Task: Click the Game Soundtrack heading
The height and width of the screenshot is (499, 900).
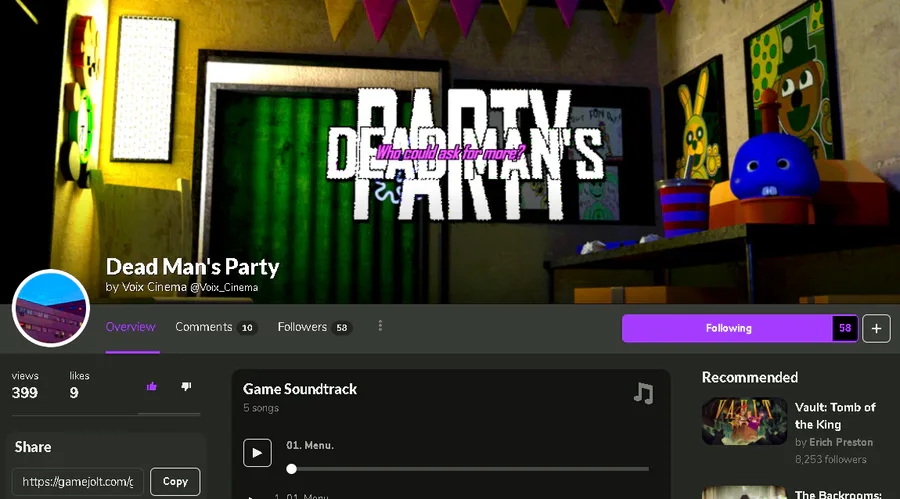Action: click(300, 389)
